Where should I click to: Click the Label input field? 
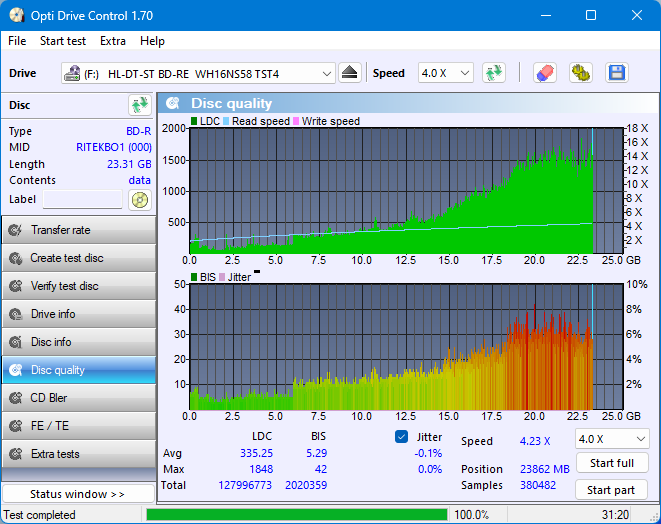83,199
